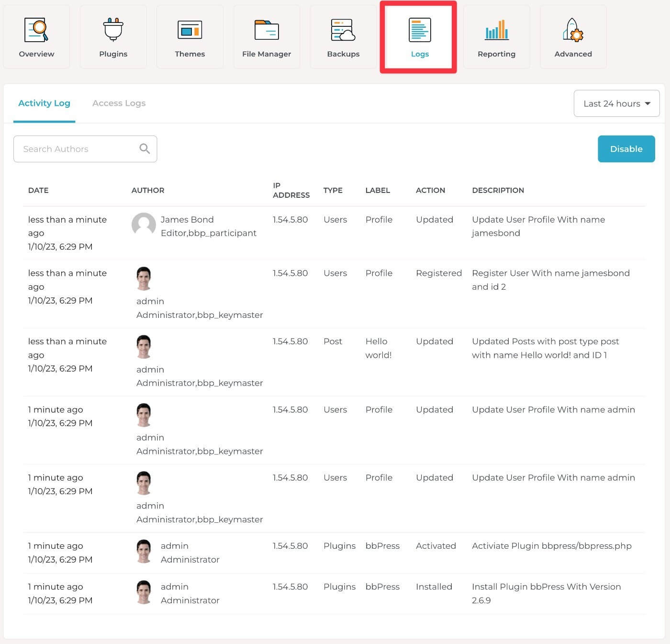Viewport: 670px width, 644px height.
Task: Click admin avatar in Install Plugin row
Action: pos(144,592)
